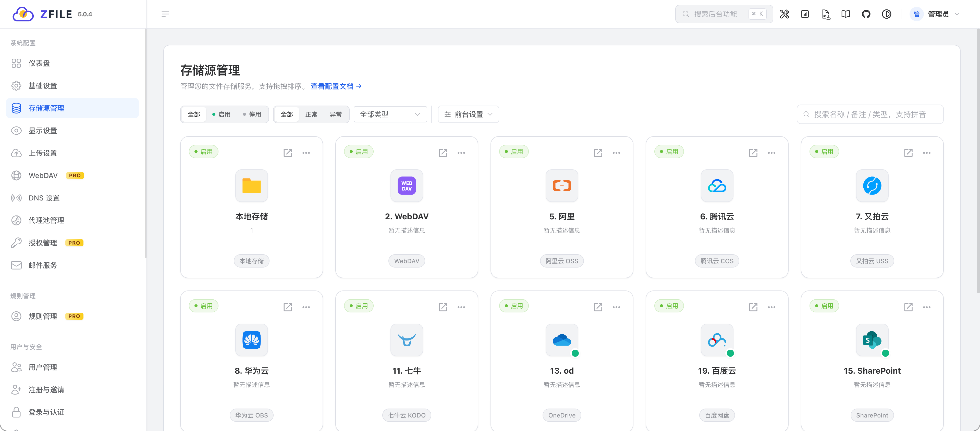
Task: Focus the 搜索后台功能 search field
Action: pos(724,14)
